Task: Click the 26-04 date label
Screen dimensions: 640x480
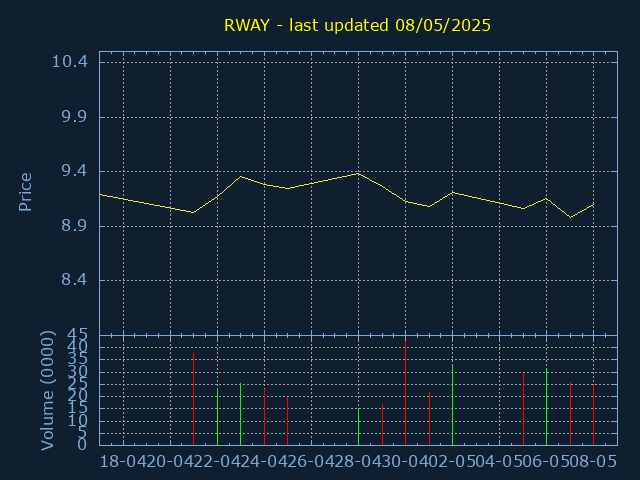Action: [x=311, y=462]
